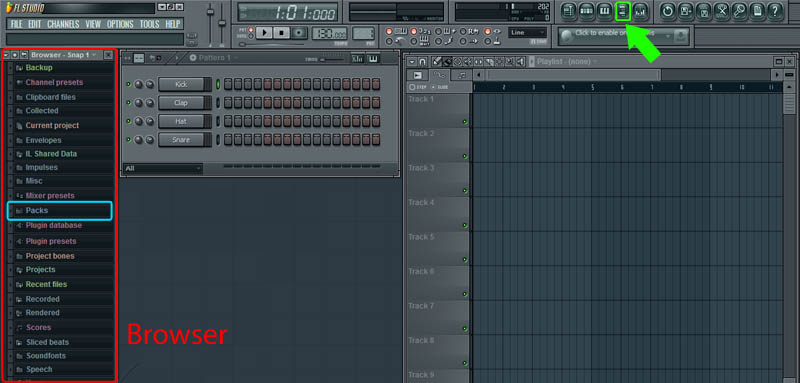Open the audio editor scissors icon
Image resolution: width=800 pixels, height=383 pixels.
(721, 10)
